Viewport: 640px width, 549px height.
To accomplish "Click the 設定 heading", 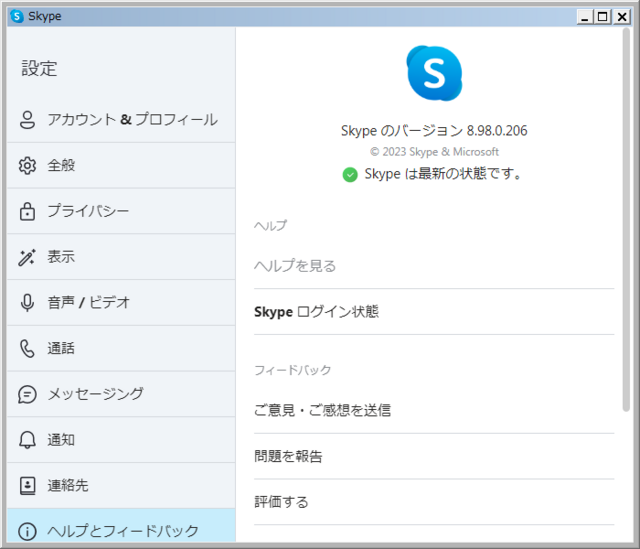I will click(x=39, y=69).
